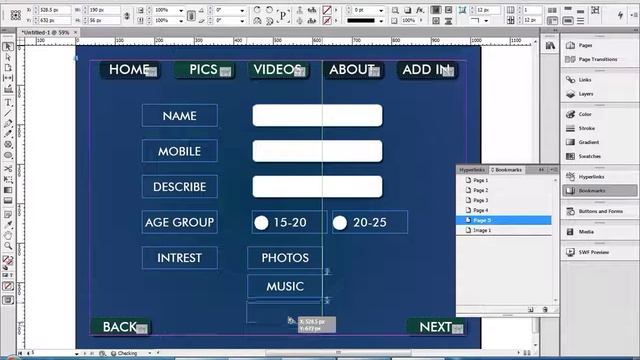Open scale Y percentage dropdown

(x=181, y=20)
